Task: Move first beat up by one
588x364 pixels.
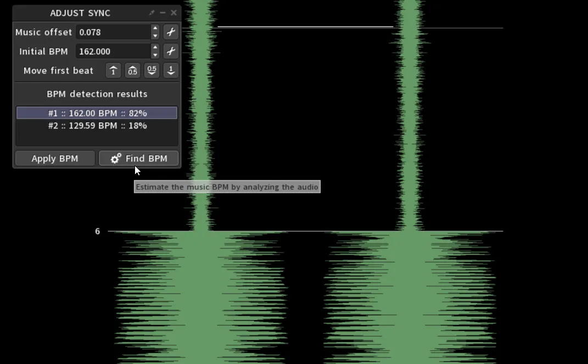Action: click(113, 71)
